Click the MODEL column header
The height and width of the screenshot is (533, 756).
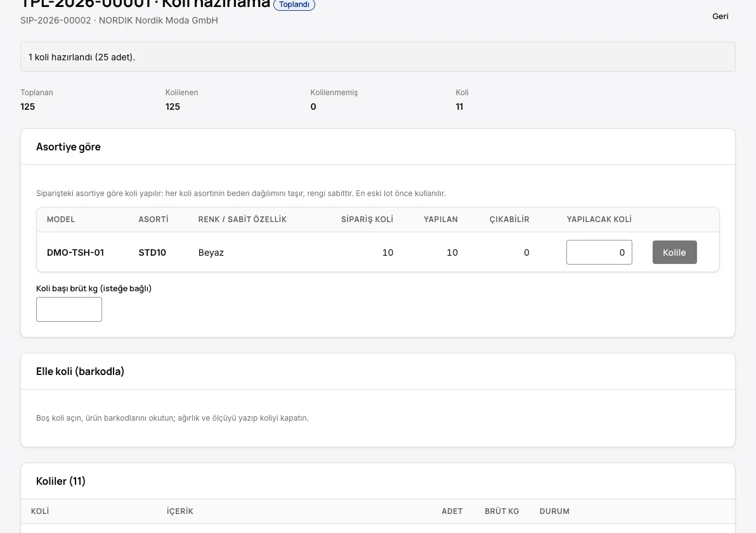click(61, 220)
